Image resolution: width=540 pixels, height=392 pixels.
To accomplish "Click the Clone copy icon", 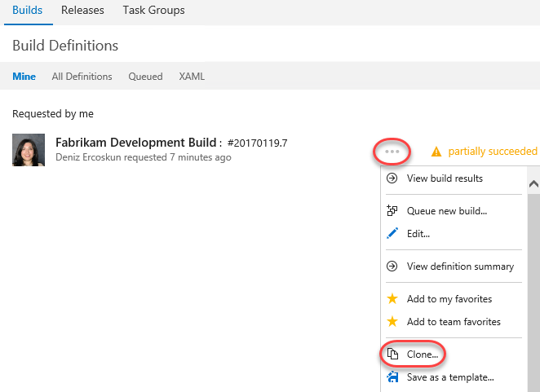I will point(392,354).
